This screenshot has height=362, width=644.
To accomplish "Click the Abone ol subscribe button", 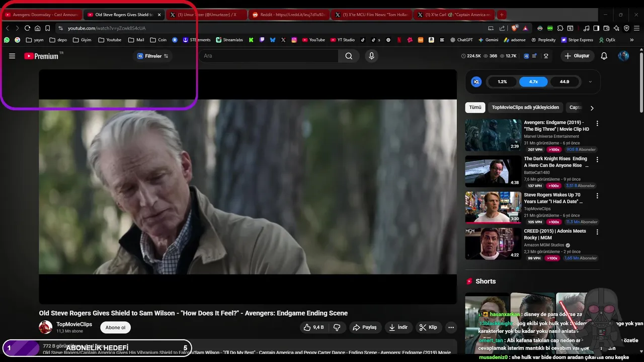I will tap(115, 327).
